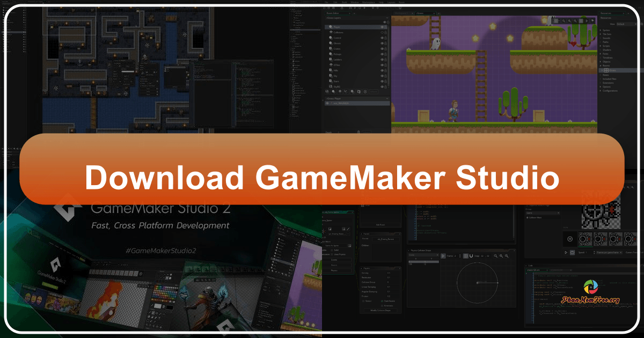This screenshot has width=644, height=338.
Task: Add a new instance layer from the layer toolbar
Action: click(x=333, y=92)
